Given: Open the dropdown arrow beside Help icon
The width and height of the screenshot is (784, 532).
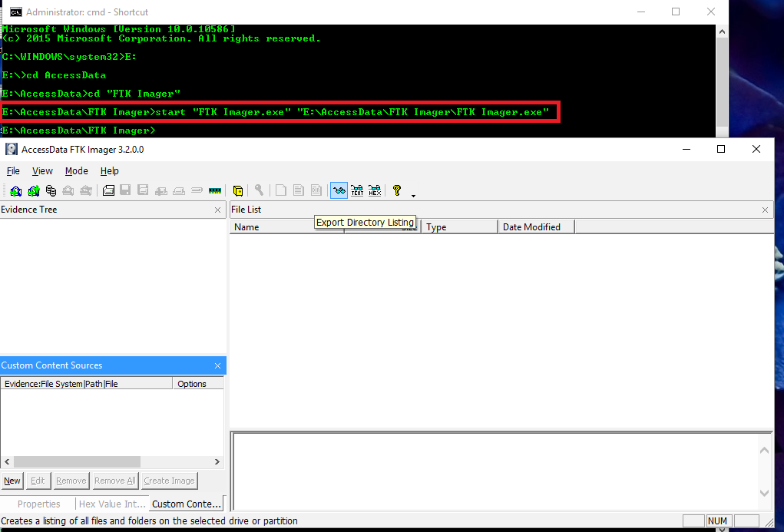Looking at the screenshot, I should pyautogui.click(x=412, y=193).
